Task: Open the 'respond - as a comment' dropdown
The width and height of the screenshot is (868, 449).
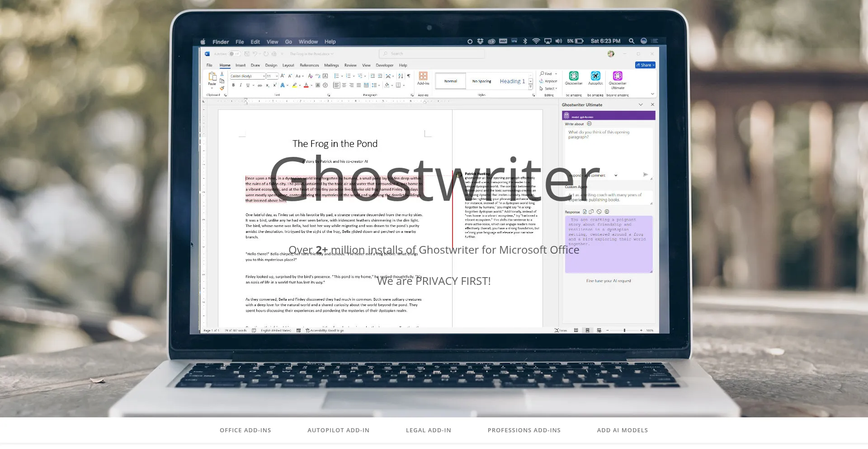Action: click(594, 175)
